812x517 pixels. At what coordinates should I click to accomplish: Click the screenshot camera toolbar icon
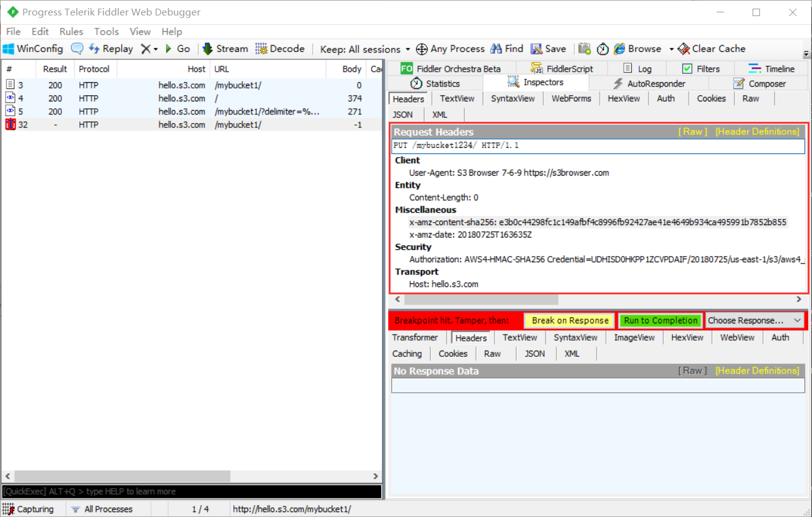click(x=584, y=49)
